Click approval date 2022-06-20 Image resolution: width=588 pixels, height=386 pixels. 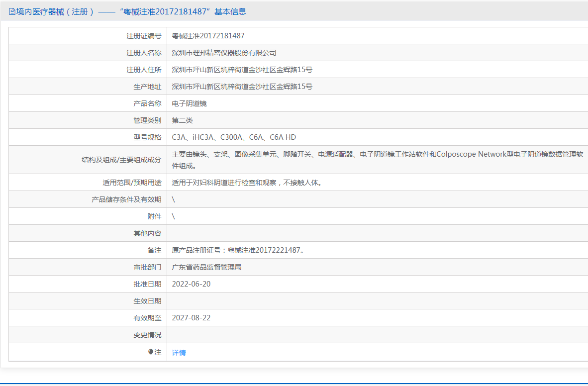(191, 284)
